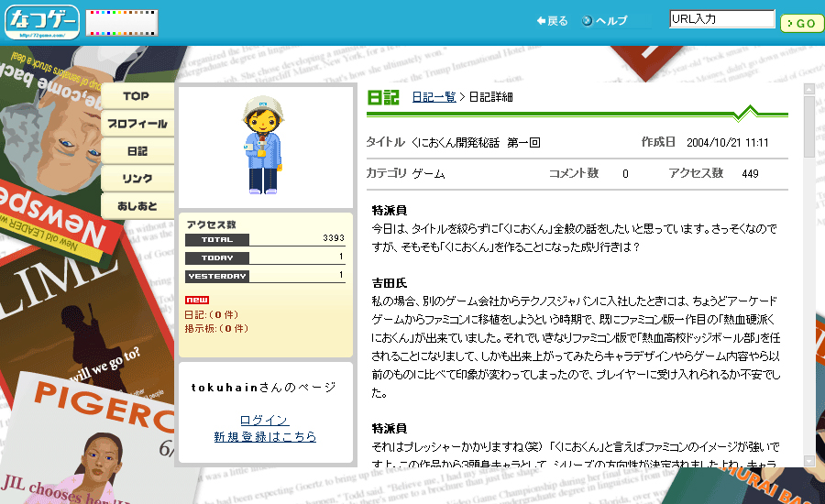Focus the URL入力 text field
This screenshot has width=825, height=504.
[x=721, y=19]
